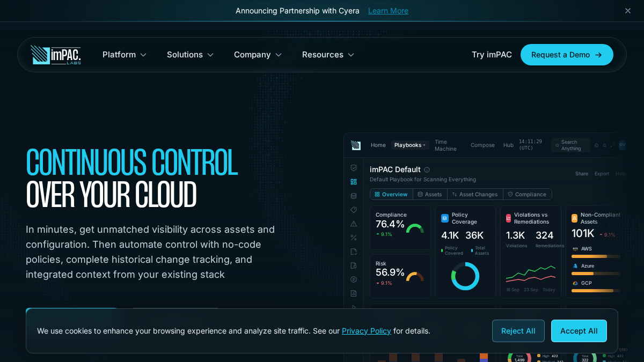Expand the Company navigation dropdown

point(258,55)
